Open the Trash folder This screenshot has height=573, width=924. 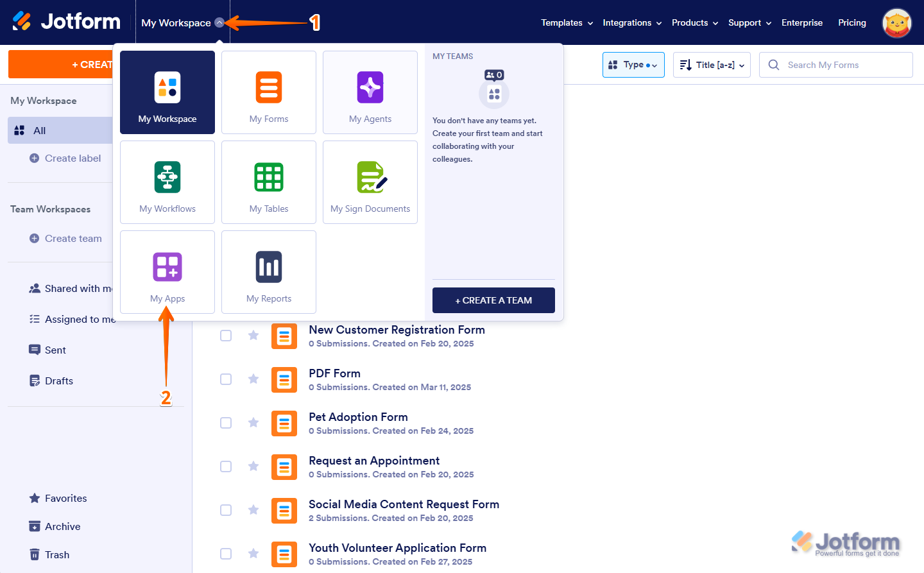point(49,555)
